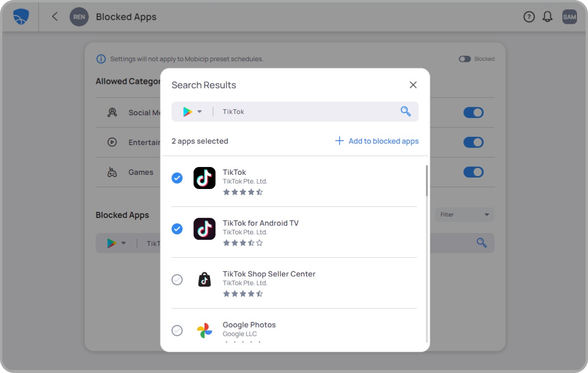This screenshot has width=588, height=373.
Task: Toggle the Social Media category switch
Action: point(473,112)
